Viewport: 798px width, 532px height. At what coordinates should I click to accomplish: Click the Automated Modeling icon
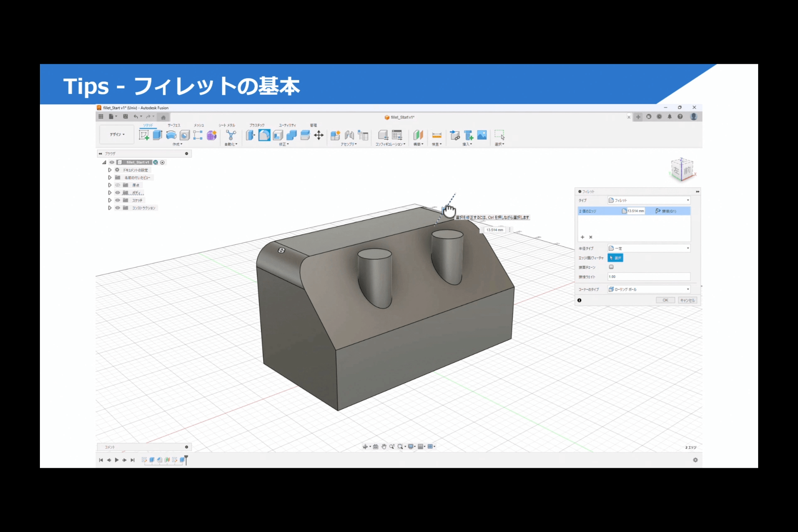(231, 135)
